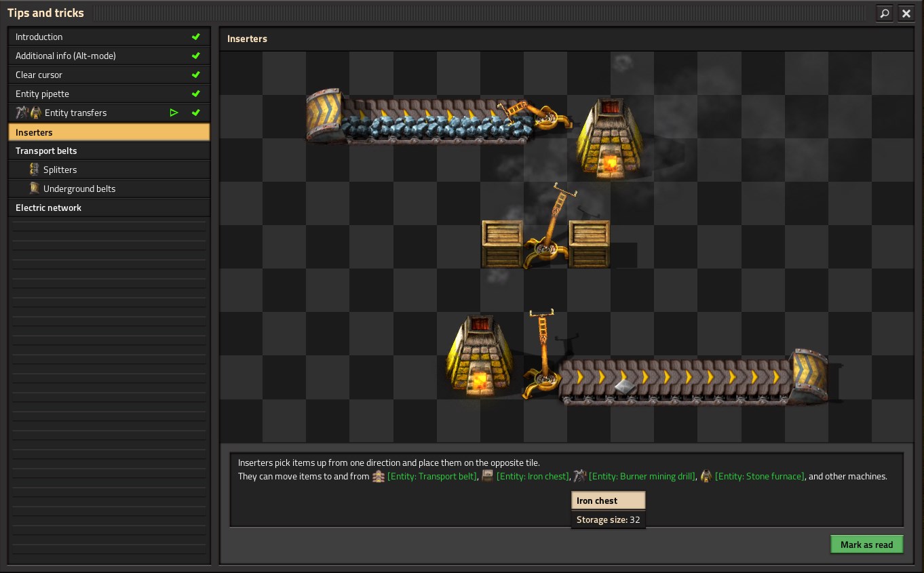Viewport: 924px width, 573px height.
Task: Click the checkmark beside Entity pipette
Action: [x=196, y=94]
